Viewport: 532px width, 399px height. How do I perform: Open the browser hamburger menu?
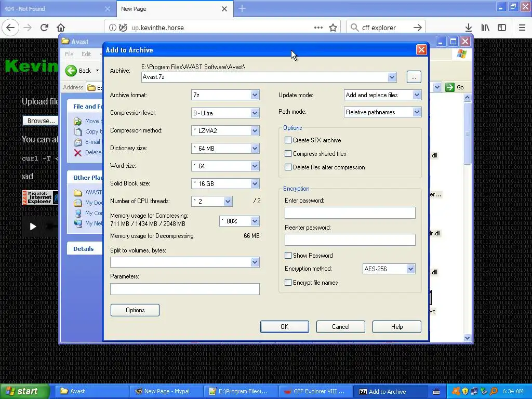pyautogui.click(x=522, y=28)
